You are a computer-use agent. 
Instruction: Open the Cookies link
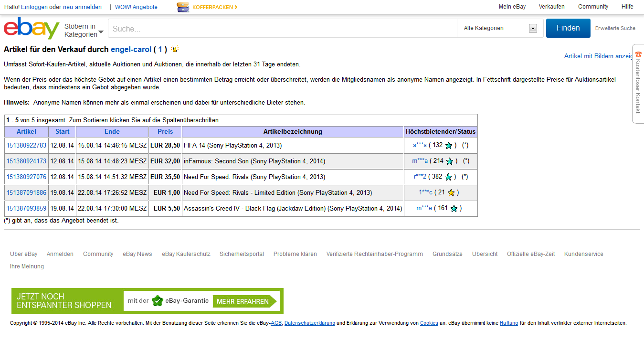click(429, 323)
